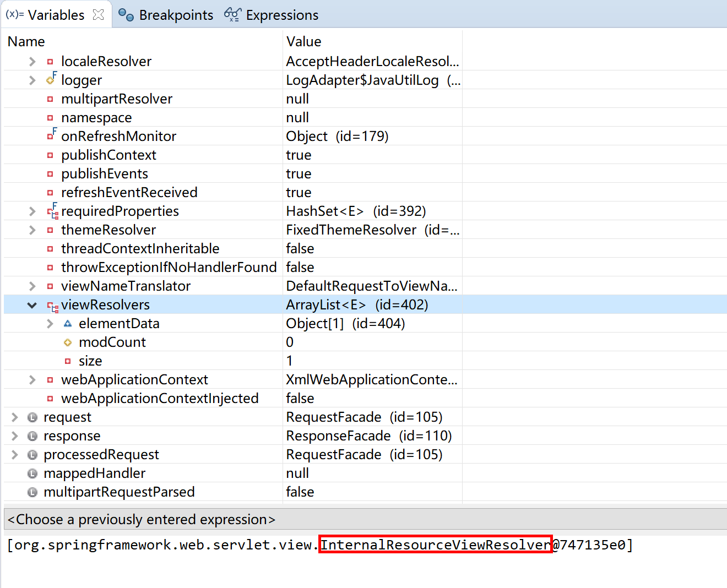Viewport: 727px width, 588px height.
Task: Expand the logger variable
Action: pyautogui.click(x=32, y=80)
